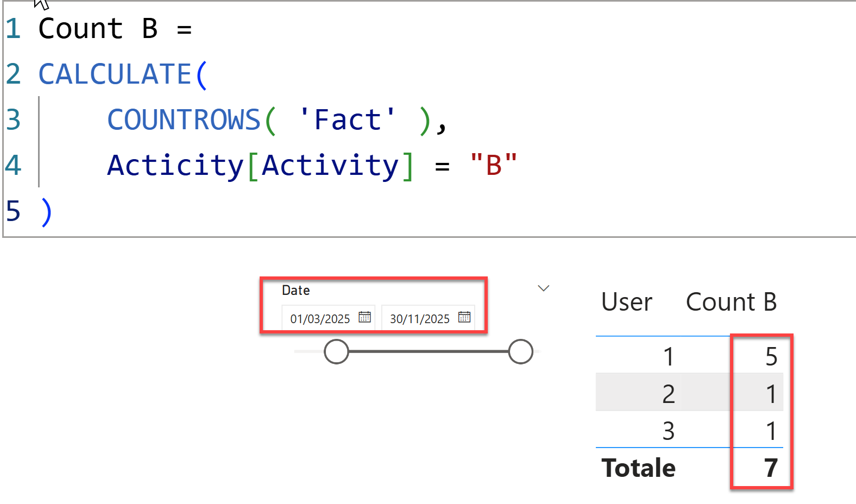Select Count B value 5 for User 1
The width and height of the screenshot is (856, 504).
tap(771, 357)
